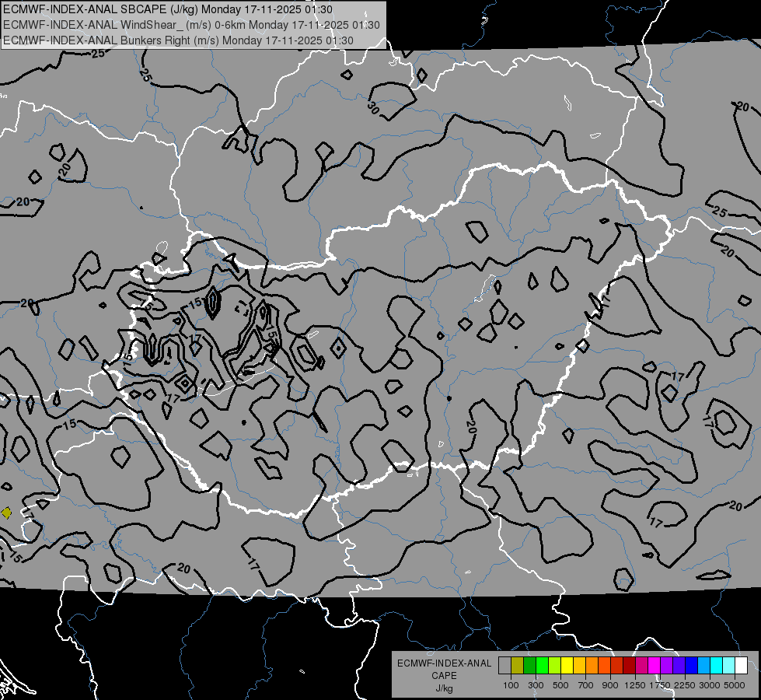Pick the magenta legend swatch
761x700 pixels.
point(655,666)
